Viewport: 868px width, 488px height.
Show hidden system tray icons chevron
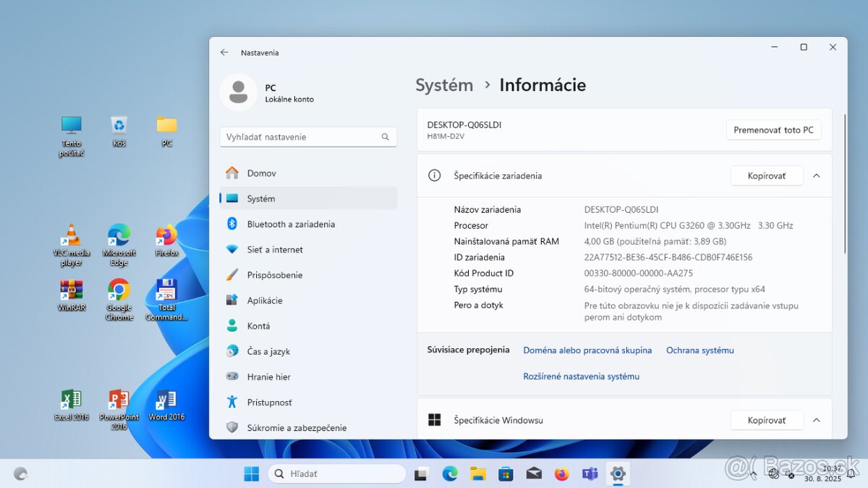[x=754, y=474]
